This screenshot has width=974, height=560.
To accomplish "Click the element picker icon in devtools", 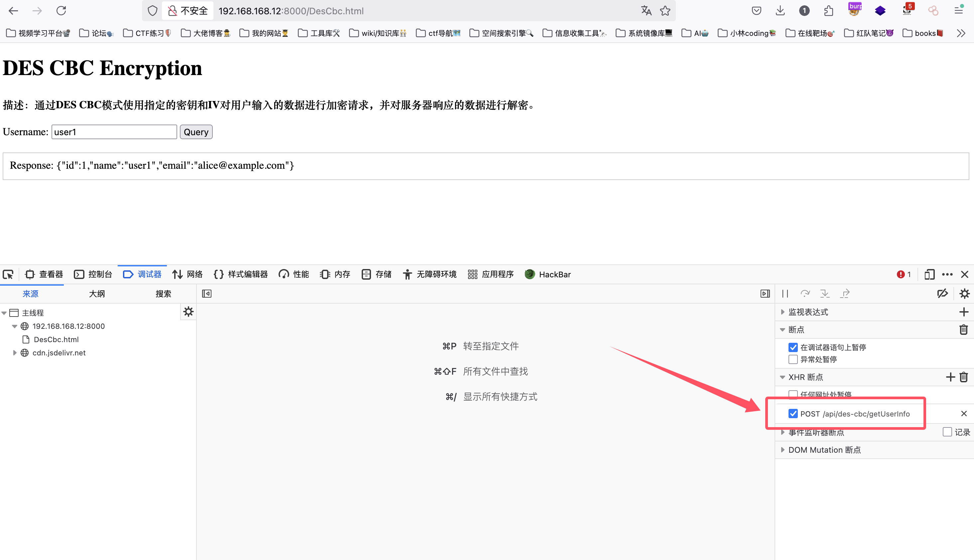I will [x=8, y=274].
